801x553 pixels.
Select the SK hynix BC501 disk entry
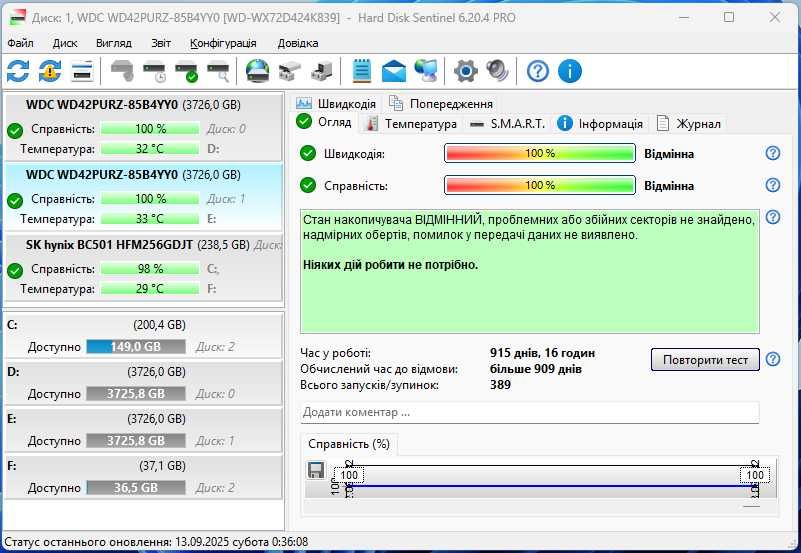(x=143, y=268)
